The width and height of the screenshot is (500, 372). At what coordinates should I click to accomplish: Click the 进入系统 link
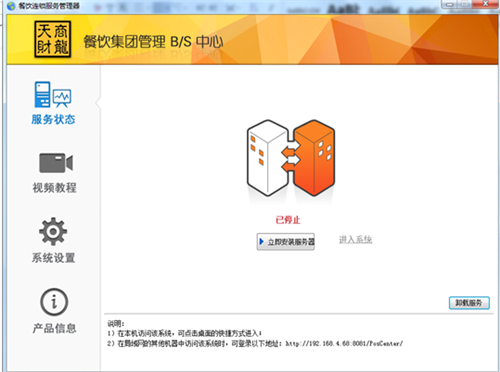(x=355, y=239)
